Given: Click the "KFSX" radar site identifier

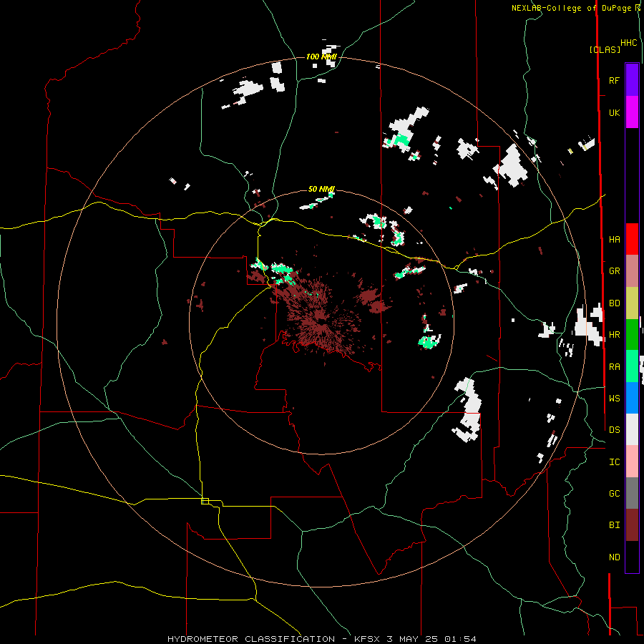Looking at the screenshot, I should click(368, 639).
